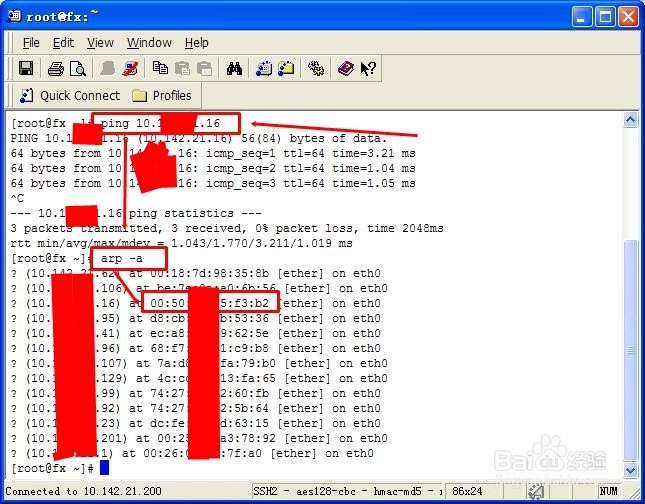Screen dimensions: 645x504
Task: Click the Save toolbar icon
Action: (x=26, y=68)
